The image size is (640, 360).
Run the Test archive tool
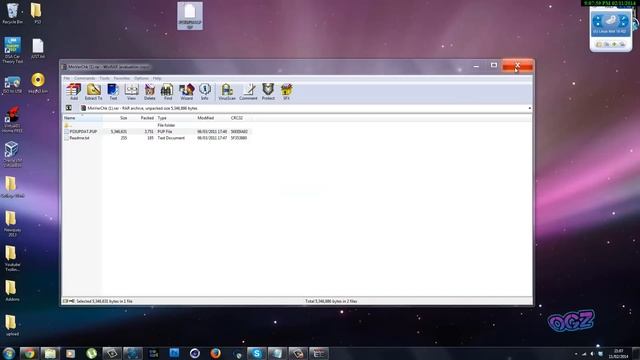coord(113,91)
